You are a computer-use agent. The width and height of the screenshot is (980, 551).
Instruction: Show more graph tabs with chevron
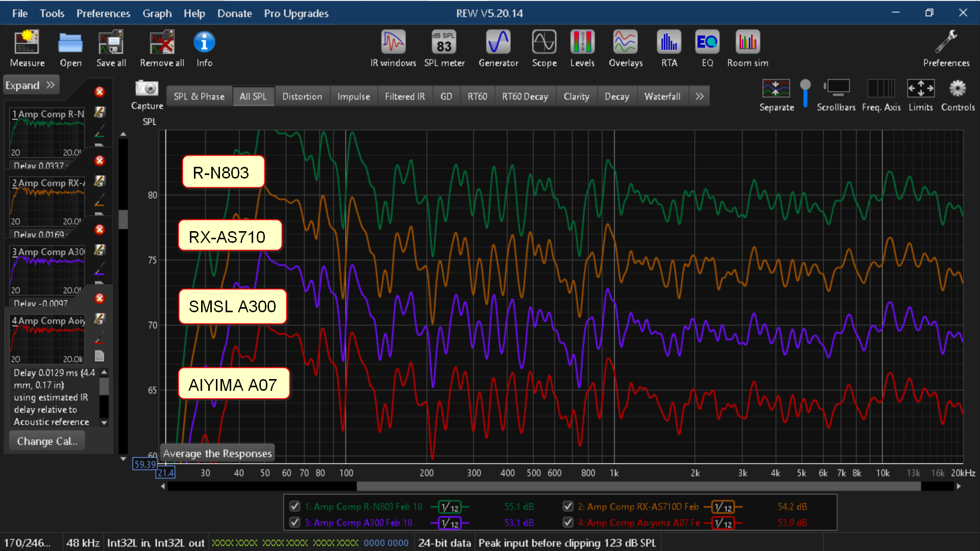coord(699,96)
